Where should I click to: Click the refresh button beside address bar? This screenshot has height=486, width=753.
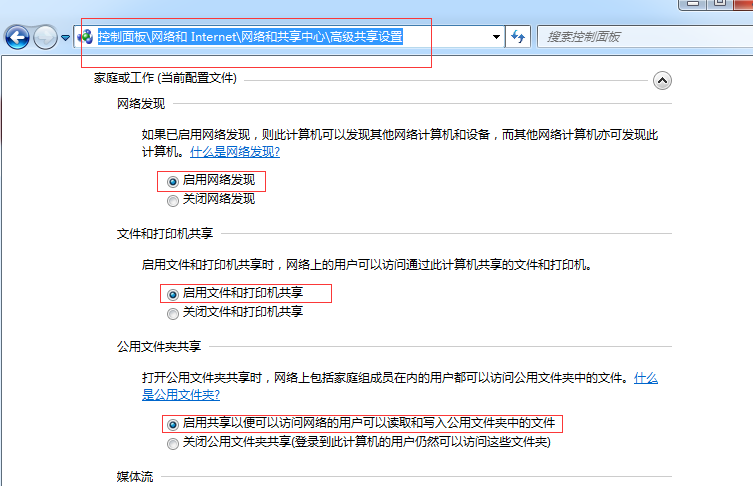[x=518, y=36]
